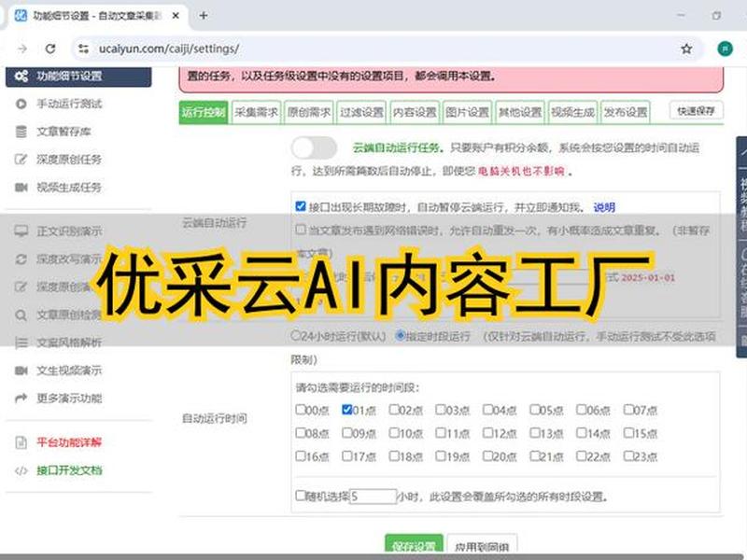747x560 pixels.
Task: Click the 手动运行测试 play icon
Action: pyautogui.click(x=21, y=104)
